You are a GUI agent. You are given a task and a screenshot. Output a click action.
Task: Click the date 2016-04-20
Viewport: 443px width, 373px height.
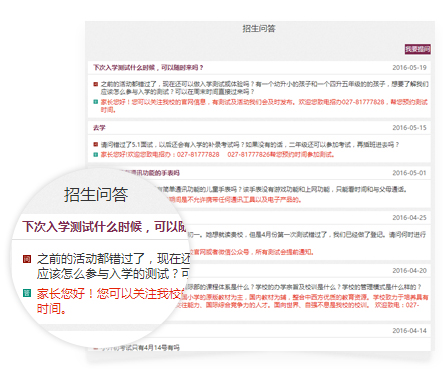(x=409, y=271)
